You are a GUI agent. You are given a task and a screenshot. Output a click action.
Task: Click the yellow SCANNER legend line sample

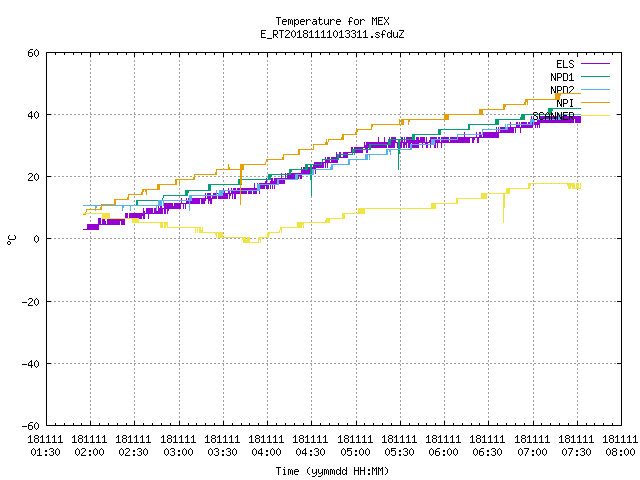point(595,116)
